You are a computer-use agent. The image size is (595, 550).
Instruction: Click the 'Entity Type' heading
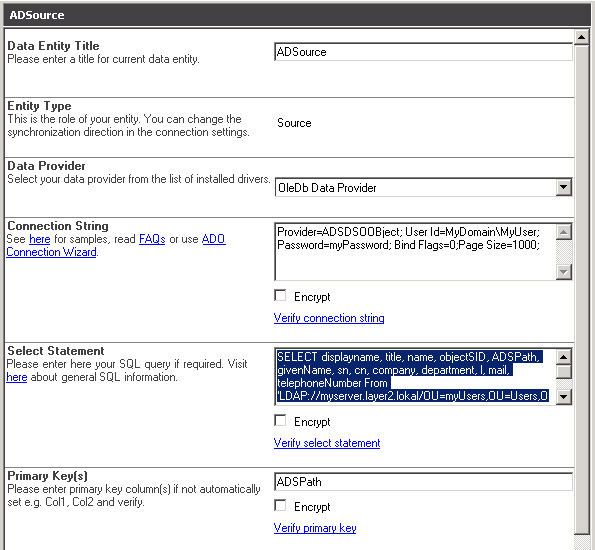coord(39,106)
